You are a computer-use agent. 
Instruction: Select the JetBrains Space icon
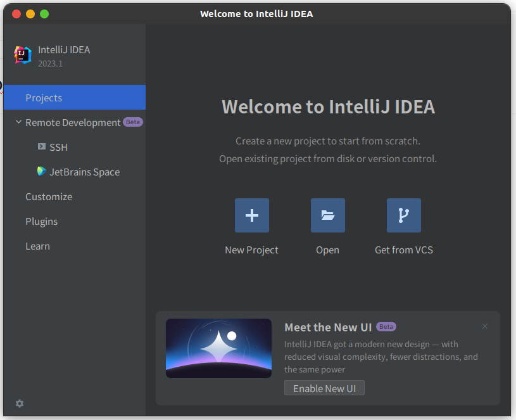coord(42,171)
